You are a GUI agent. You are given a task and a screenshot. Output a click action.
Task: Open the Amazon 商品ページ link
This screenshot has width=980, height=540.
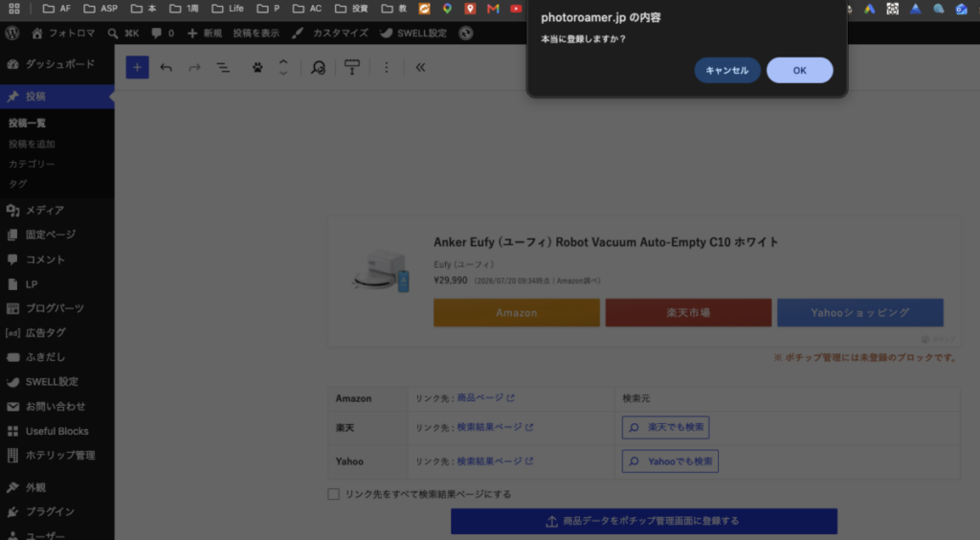[x=485, y=397]
